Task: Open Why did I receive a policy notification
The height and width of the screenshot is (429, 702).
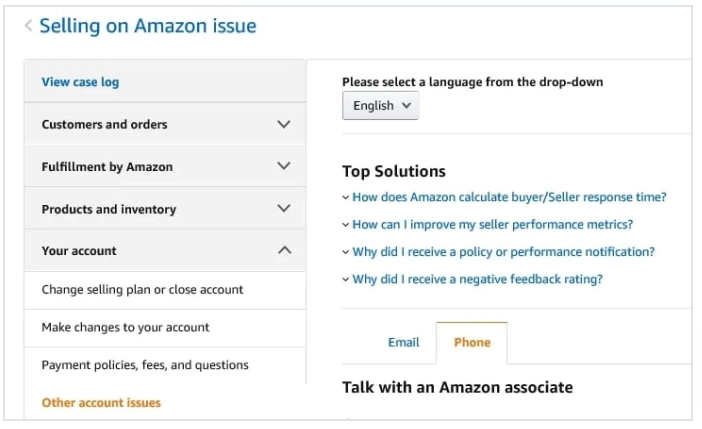Action: (x=503, y=252)
